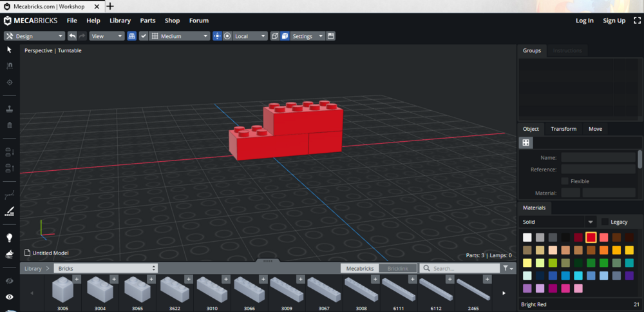Image resolution: width=644 pixels, height=312 pixels.
Task: Open the Medium grid size dropdown
Action: click(180, 36)
